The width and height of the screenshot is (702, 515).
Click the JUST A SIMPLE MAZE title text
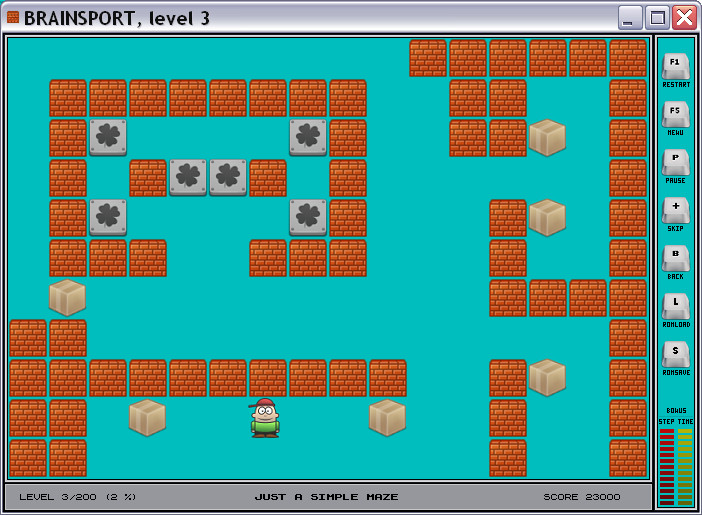tap(326, 497)
